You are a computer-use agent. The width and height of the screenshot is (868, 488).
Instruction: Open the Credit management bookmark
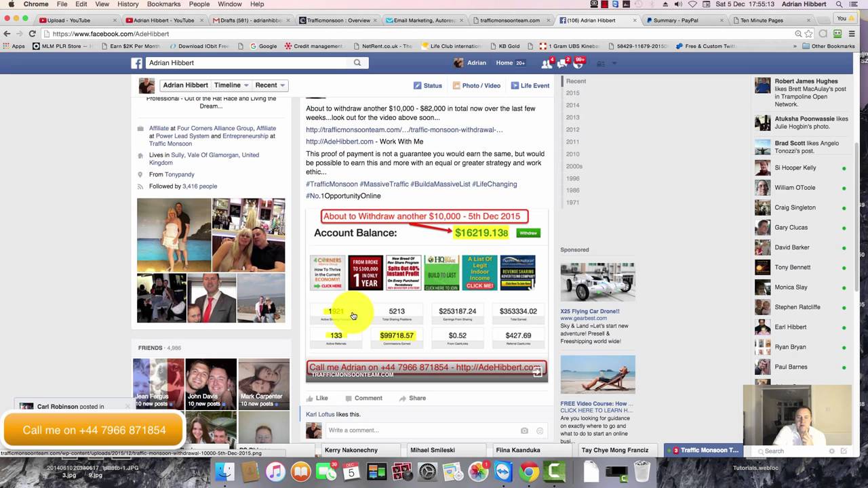point(313,46)
